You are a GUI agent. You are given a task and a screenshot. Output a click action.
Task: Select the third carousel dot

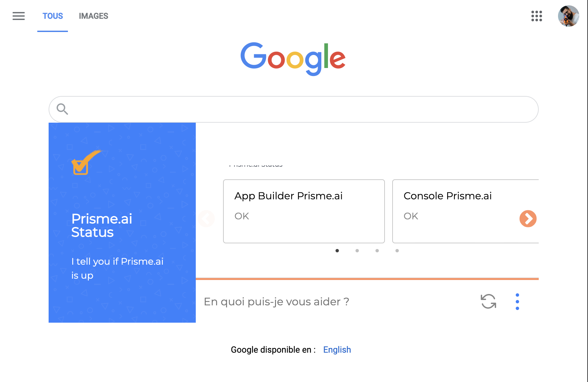(377, 251)
